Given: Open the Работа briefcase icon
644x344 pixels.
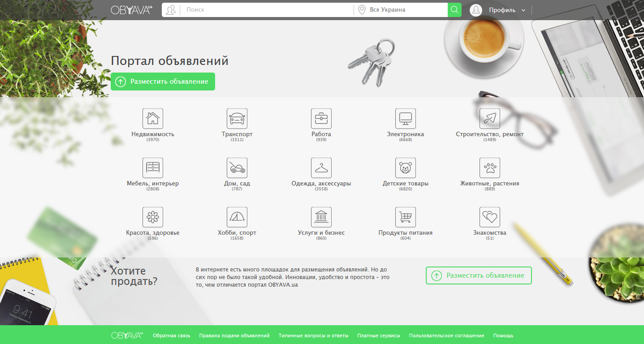Looking at the screenshot, I should pos(321,119).
